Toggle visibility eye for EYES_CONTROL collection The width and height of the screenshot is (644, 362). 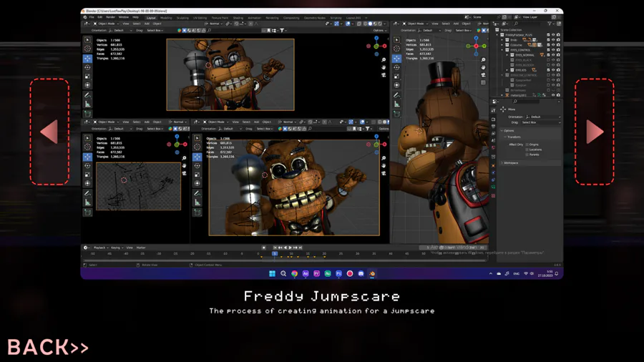(553, 49)
